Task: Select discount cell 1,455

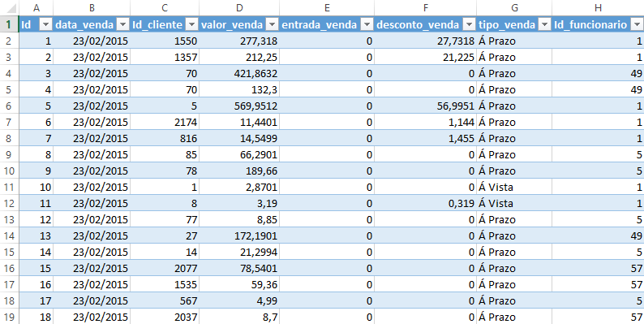Action: (x=425, y=139)
